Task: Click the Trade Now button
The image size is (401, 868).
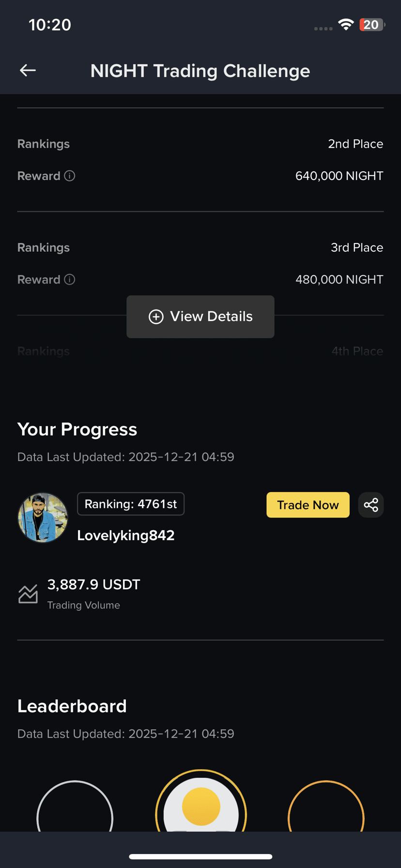Action: coord(308,505)
